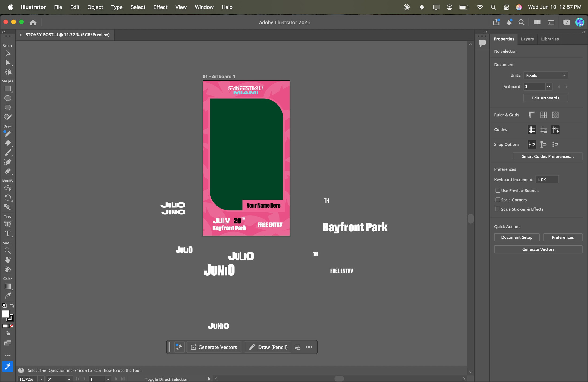This screenshot has width=588, height=382.
Task: Enable Use Preview Bounds checkbox
Action: [x=498, y=190]
